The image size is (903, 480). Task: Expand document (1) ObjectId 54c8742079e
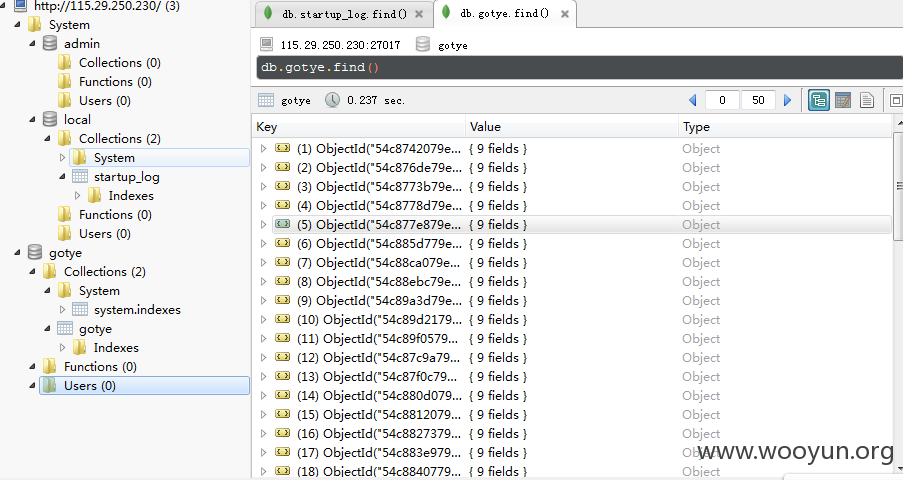[263, 149]
